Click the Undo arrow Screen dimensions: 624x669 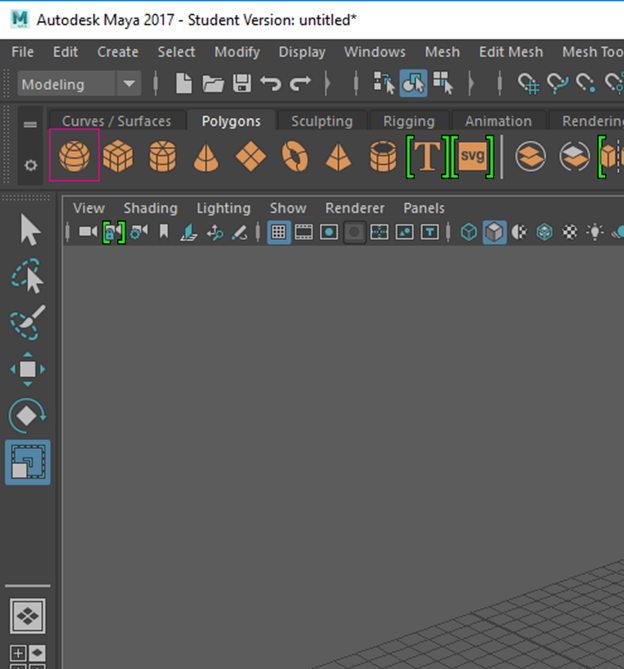click(271, 83)
